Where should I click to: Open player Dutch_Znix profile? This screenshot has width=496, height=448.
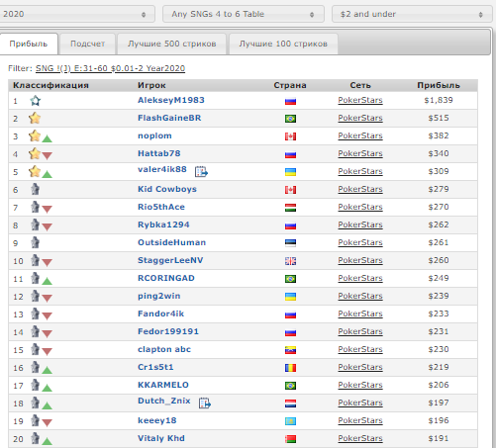tap(164, 401)
